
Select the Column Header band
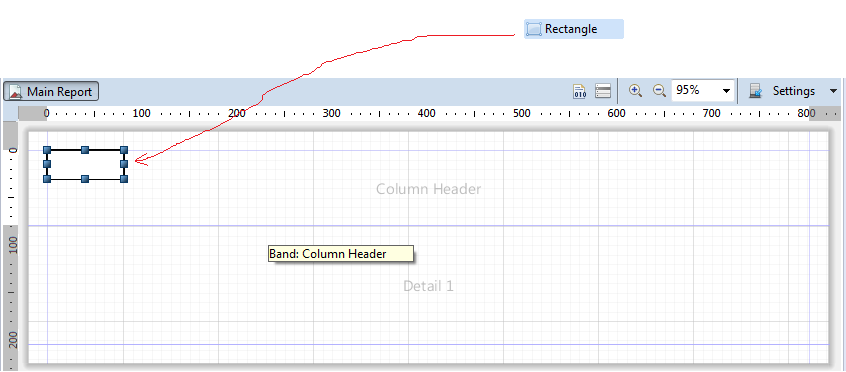click(x=428, y=189)
